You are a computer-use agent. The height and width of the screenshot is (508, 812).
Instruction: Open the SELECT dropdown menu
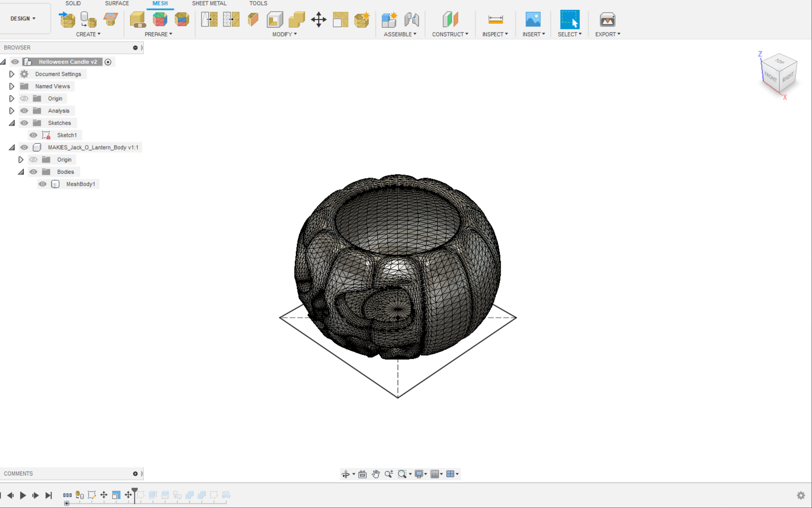570,34
